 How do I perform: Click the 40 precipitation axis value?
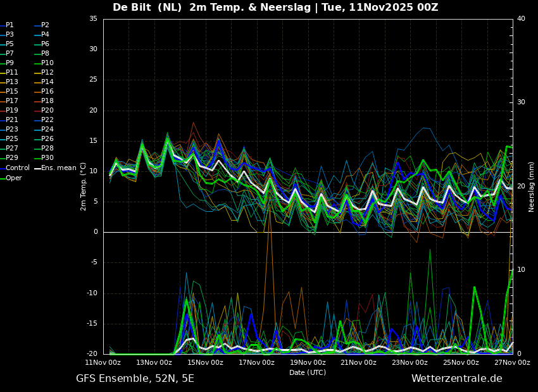521,19
